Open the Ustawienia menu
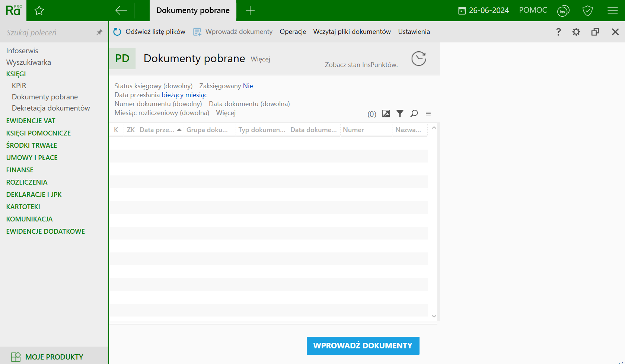The width and height of the screenshot is (625, 364). [x=414, y=32]
